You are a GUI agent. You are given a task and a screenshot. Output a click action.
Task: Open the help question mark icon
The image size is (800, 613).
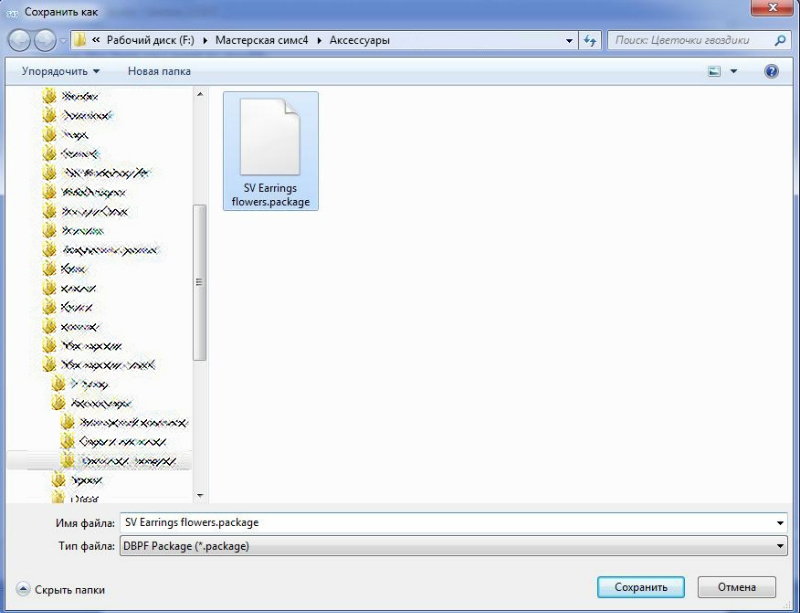[771, 72]
